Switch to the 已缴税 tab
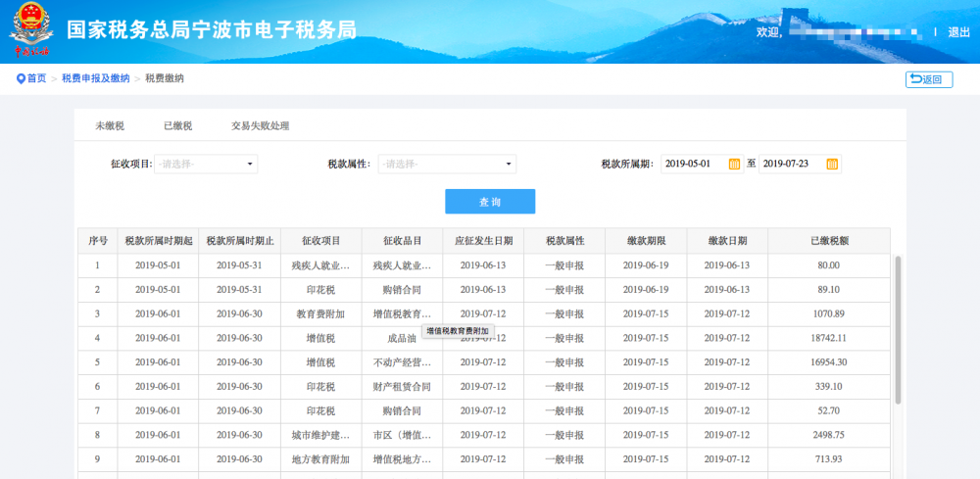This screenshot has width=980, height=479. (178, 126)
